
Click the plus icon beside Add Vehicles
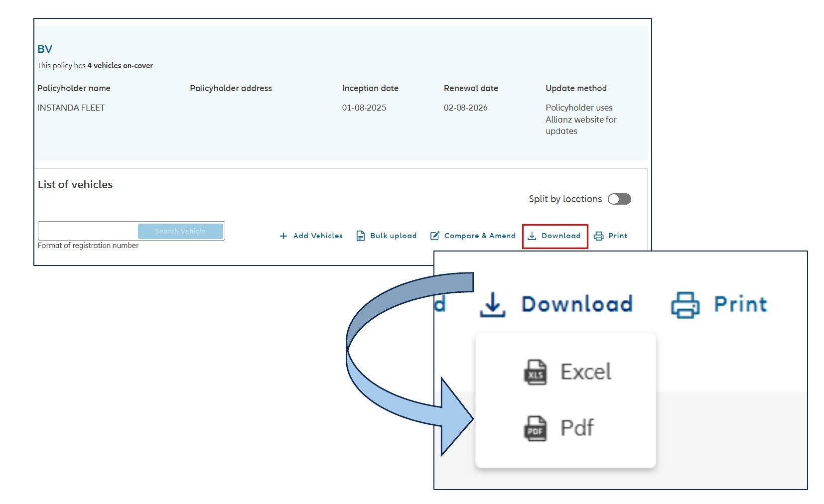pos(283,236)
